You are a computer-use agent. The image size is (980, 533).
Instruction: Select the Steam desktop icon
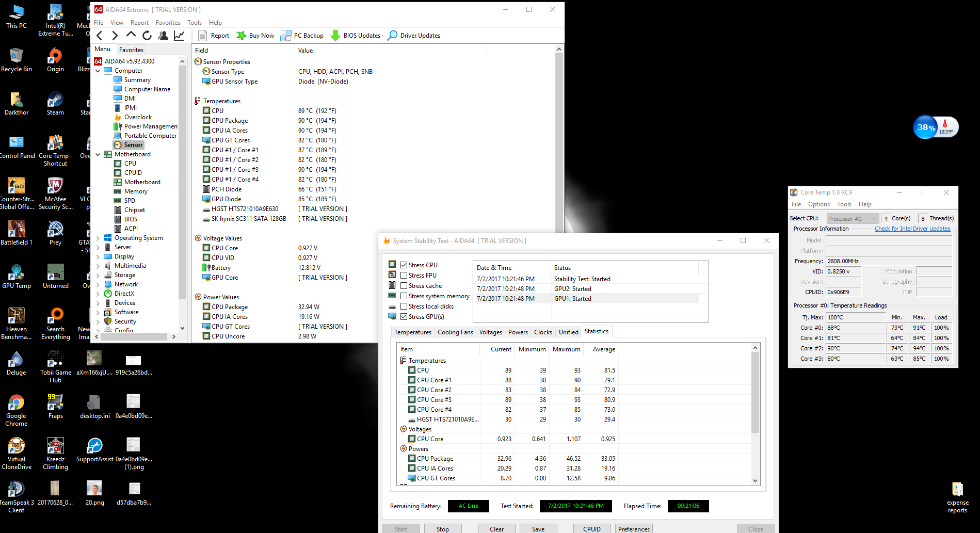(55, 103)
